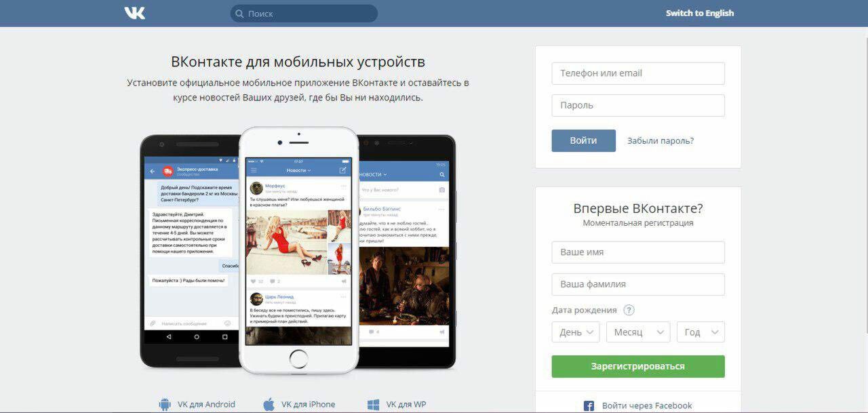The image size is (868, 413).
Task: Click the green Зарегистрироваться button
Action: point(638,366)
